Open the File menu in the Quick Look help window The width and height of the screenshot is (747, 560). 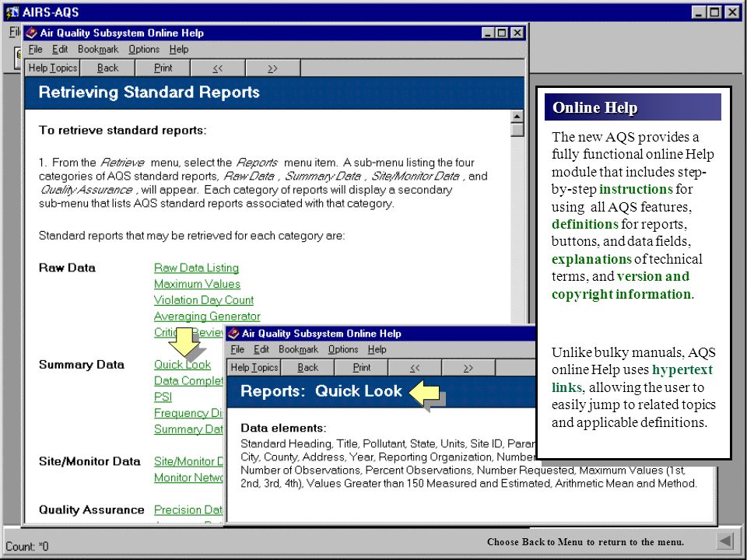coord(237,349)
